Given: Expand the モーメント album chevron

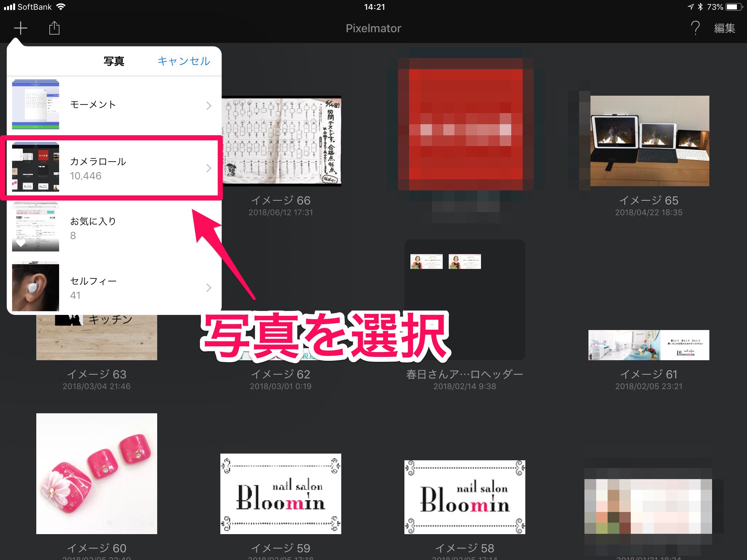Looking at the screenshot, I should [x=209, y=106].
